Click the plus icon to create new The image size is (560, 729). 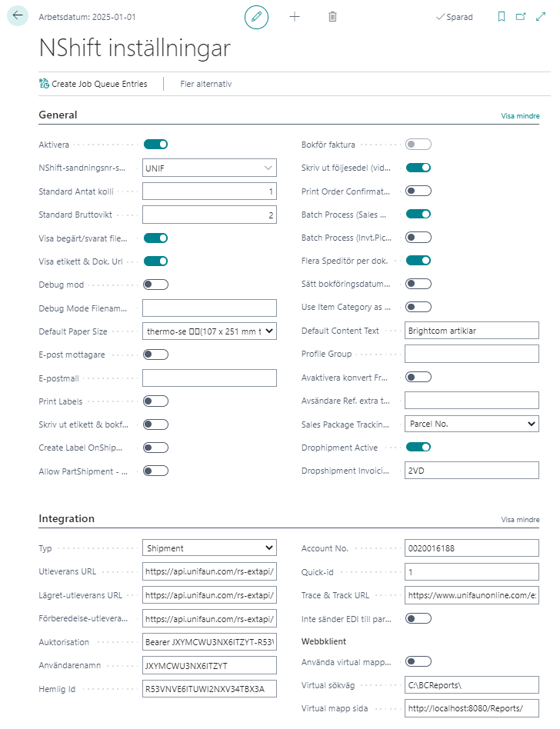click(x=295, y=16)
